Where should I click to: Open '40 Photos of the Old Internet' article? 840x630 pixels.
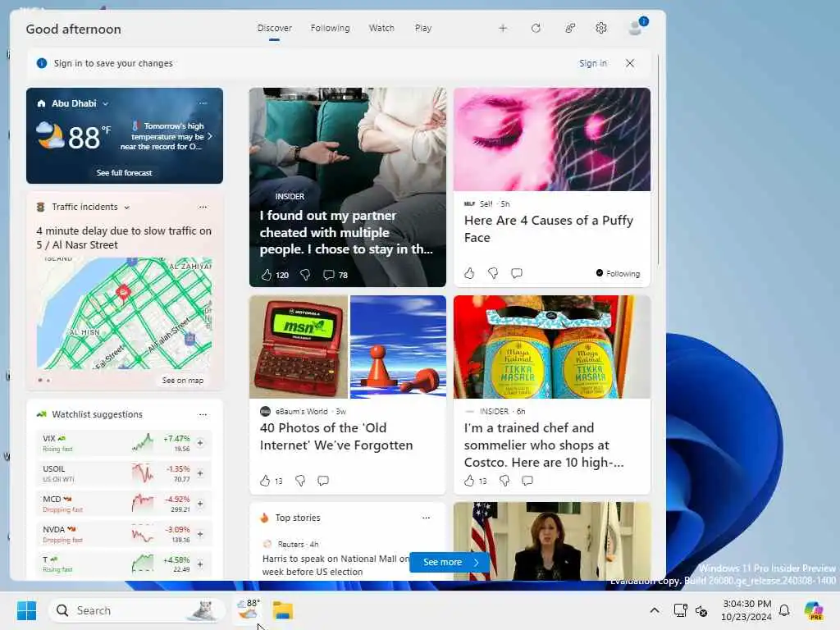(336, 436)
